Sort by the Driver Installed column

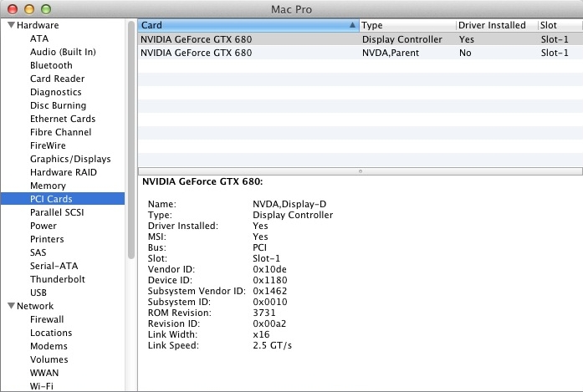click(497, 25)
